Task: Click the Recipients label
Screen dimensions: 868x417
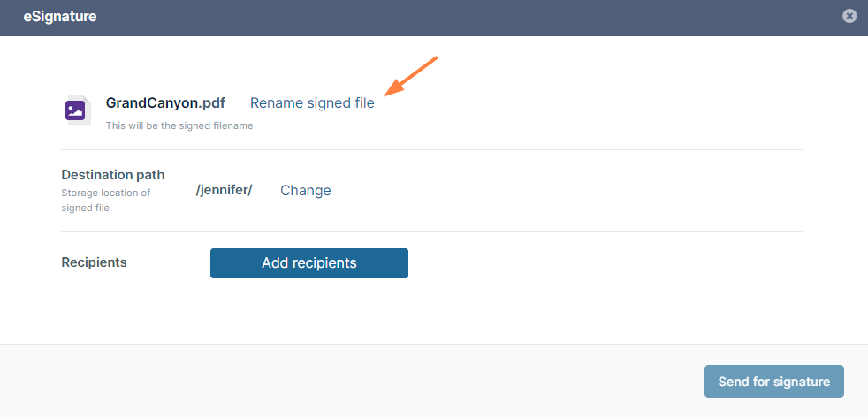Action: (x=94, y=262)
